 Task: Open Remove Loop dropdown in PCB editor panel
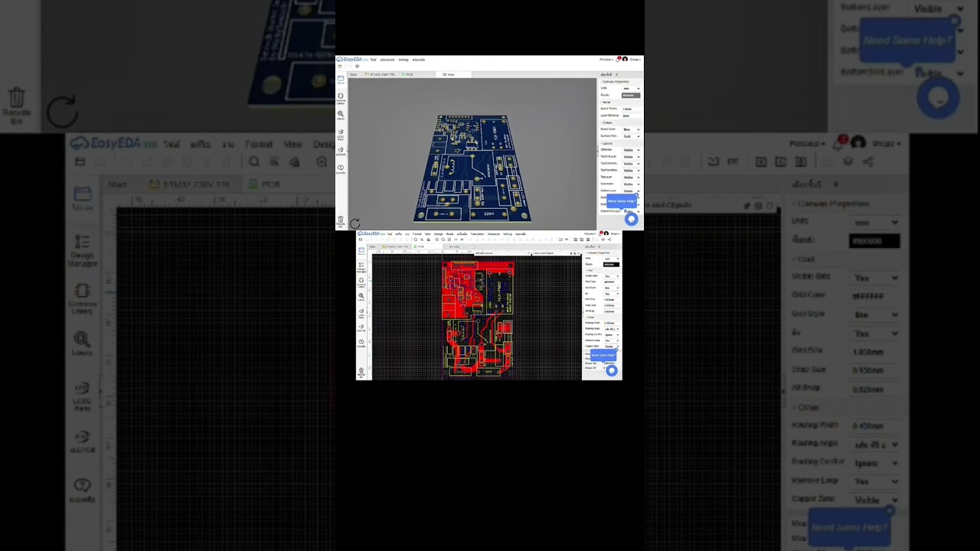click(612, 341)
